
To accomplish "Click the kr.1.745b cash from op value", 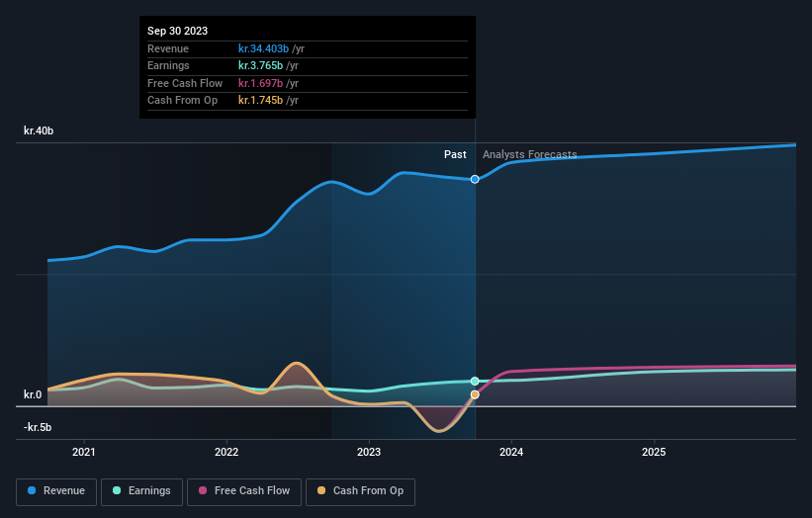I will click(260, 101).
